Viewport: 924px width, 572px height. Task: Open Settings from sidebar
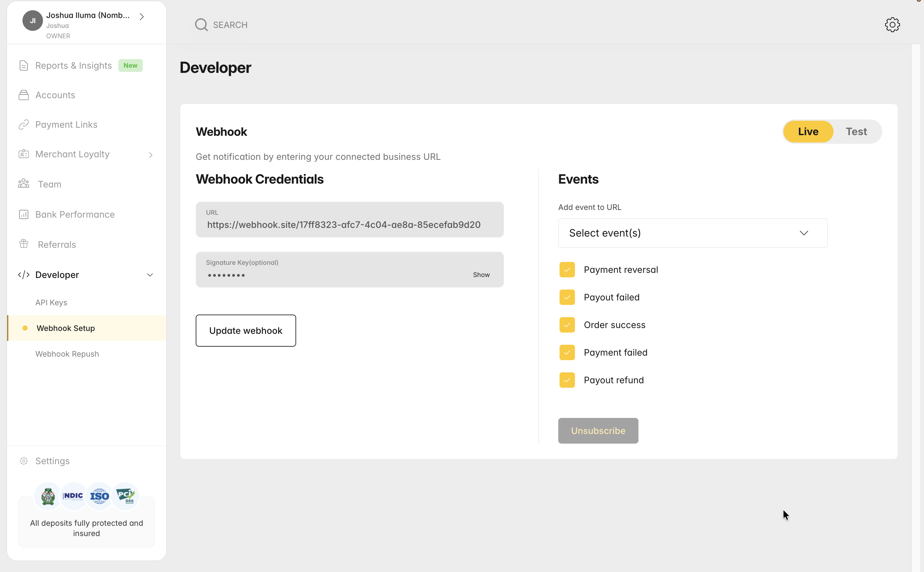pyautogui.click(x=52, y=461)
